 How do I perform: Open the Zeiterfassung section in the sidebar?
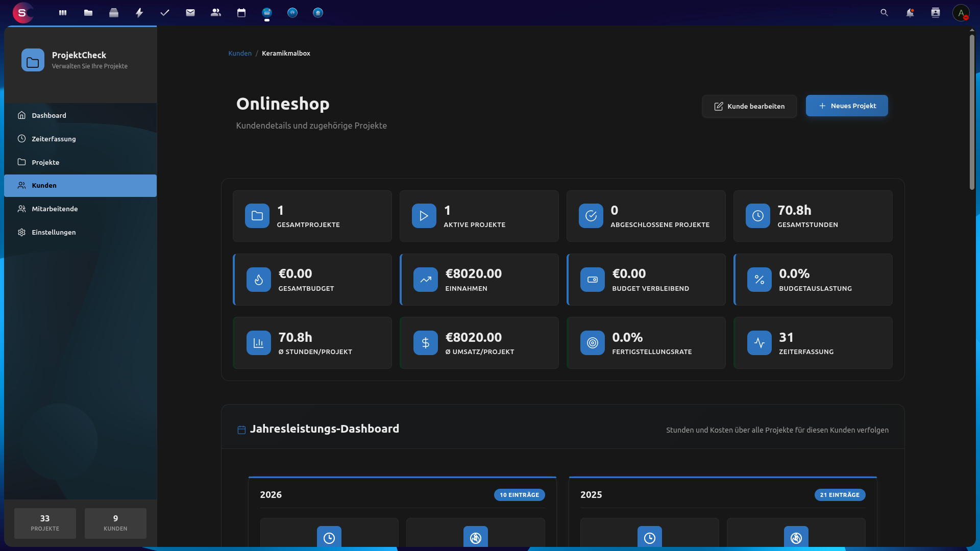[x=53, y=139]
